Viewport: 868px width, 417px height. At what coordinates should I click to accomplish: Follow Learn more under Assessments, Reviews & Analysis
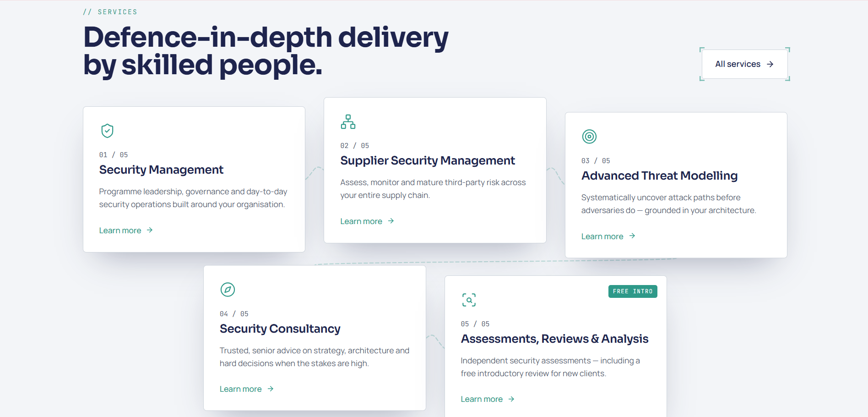488,399
